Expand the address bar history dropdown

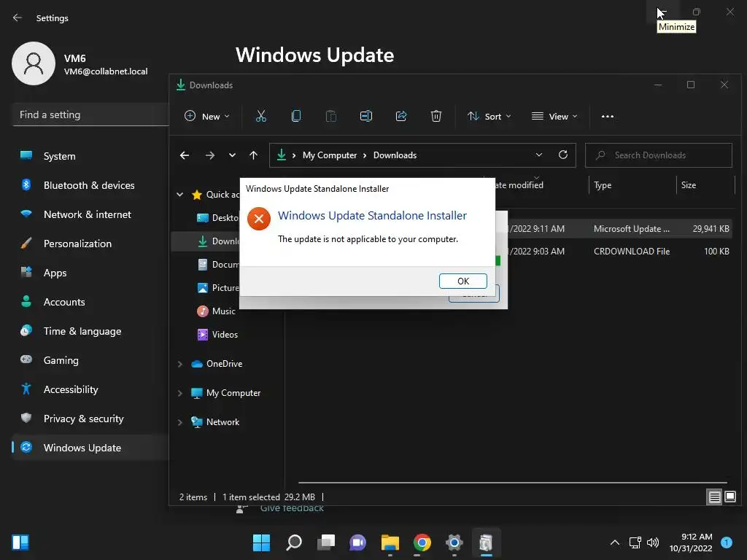pos(539,155)
